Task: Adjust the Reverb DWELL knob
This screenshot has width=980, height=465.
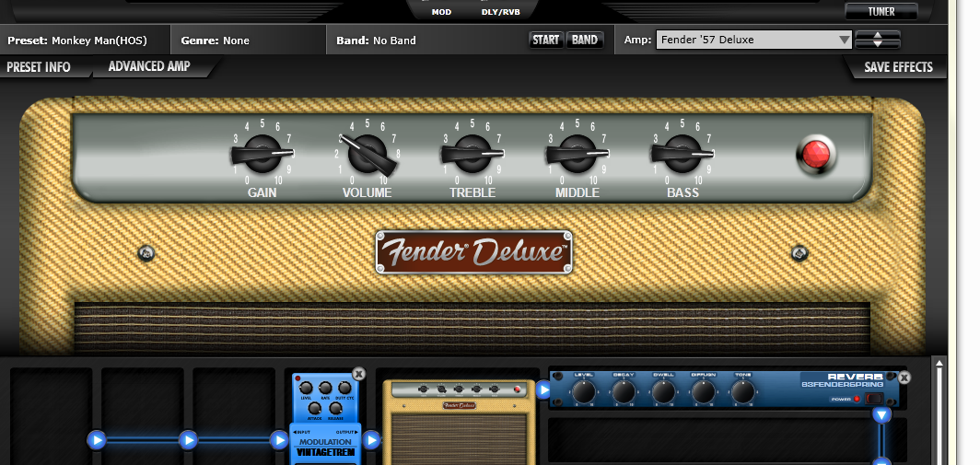Action: point(663,392)
